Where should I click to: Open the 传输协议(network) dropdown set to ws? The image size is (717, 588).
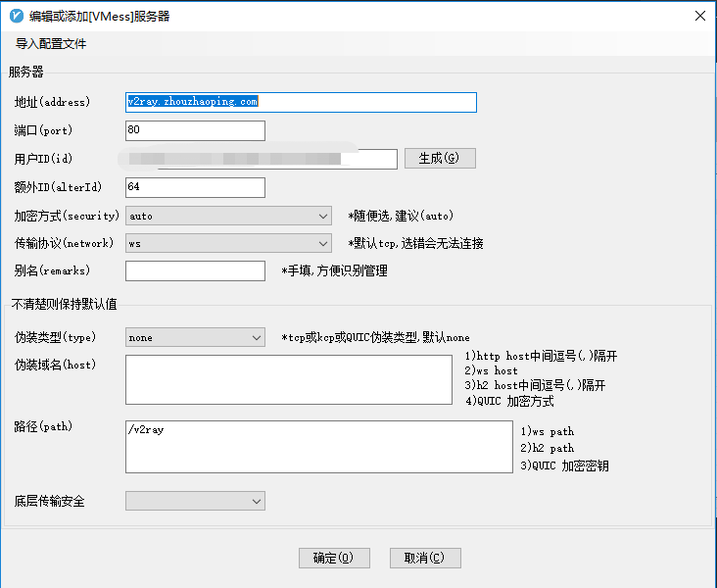pyautogui.click(x=228, y=243)
